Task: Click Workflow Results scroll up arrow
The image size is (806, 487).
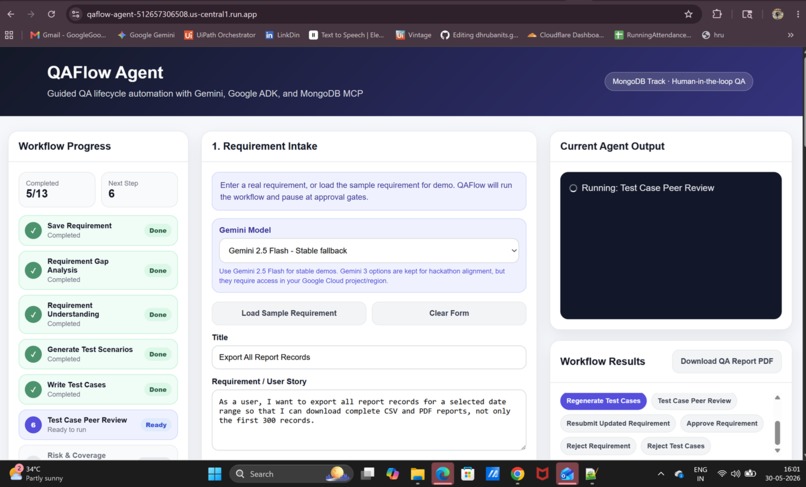Action: [x=777, y=398]
